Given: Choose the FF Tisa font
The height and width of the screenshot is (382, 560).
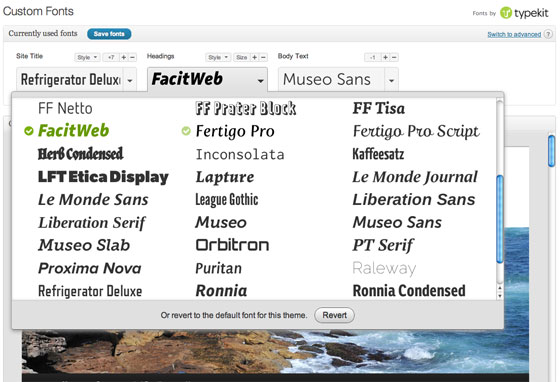Looking at the screenshot, I should (x=379, y=108).
